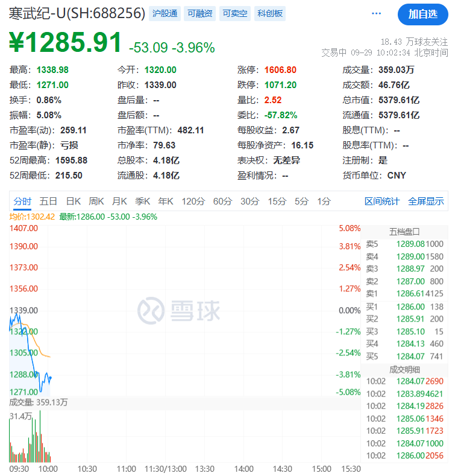Open the 科创板 board tag

(x=269, y=13)
